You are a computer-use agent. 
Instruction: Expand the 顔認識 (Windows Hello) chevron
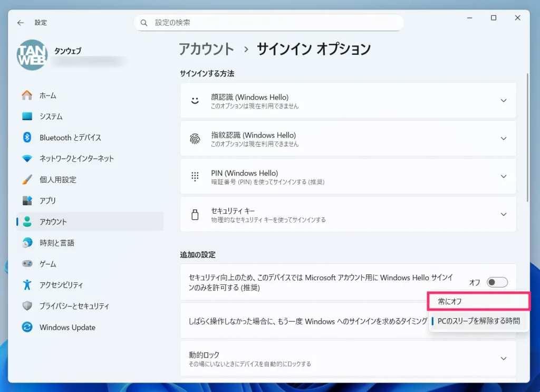point(504,101)
